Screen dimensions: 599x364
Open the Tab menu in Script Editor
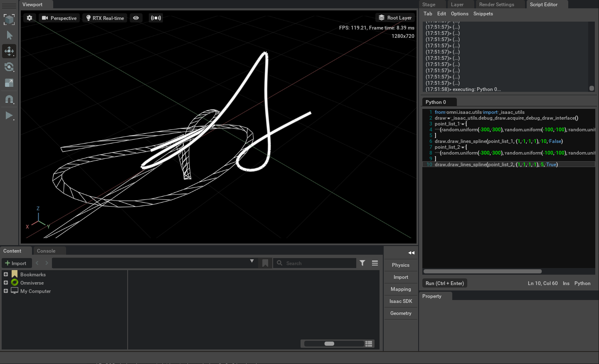click(428, 14)
